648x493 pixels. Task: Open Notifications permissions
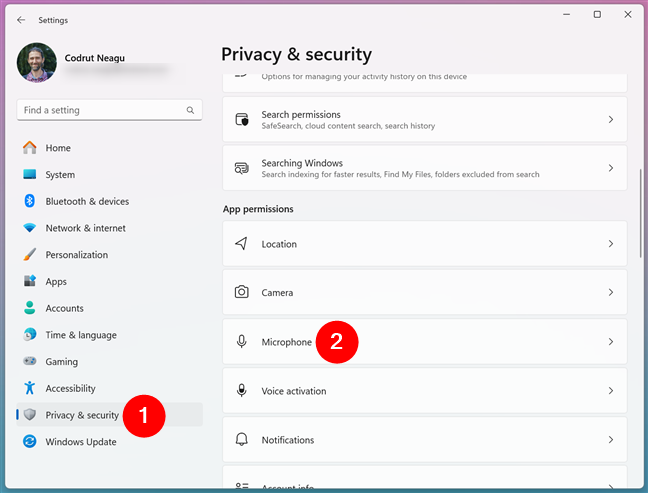pyautogui.click(x=425, y=440)
